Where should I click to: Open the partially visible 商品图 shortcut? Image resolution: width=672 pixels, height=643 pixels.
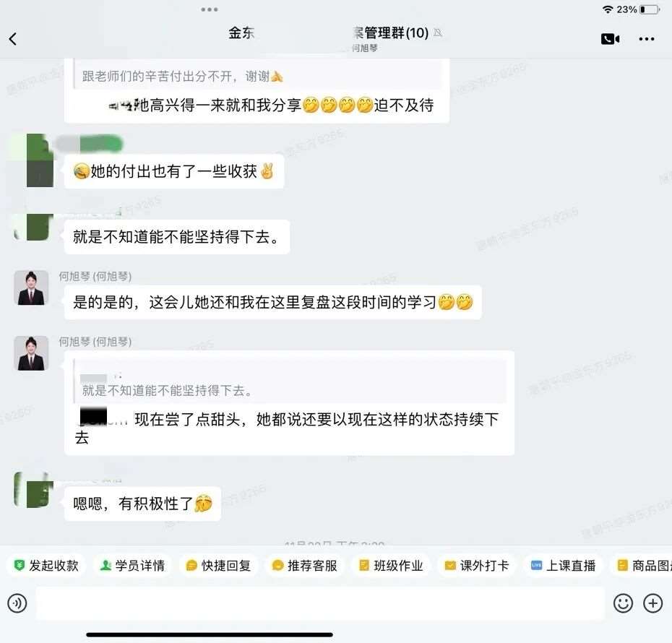coord(642,566)
